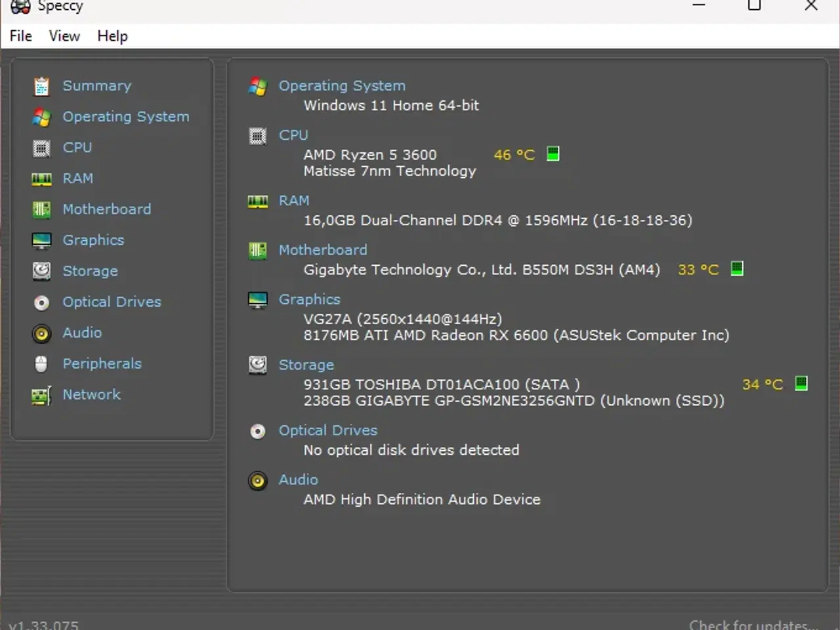Open the Help menu
The width and height of the screenshot is (840, 630).
(x=112, y=36)
